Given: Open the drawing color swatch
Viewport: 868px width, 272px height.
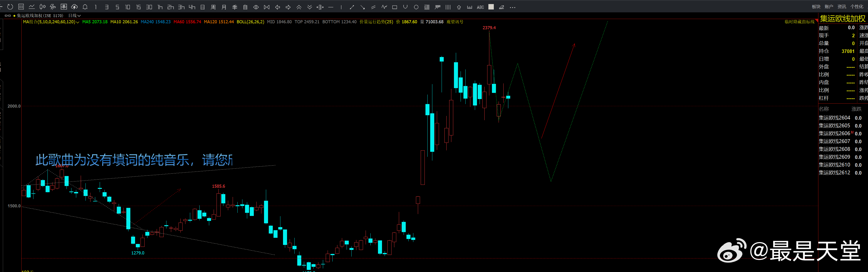Looking at the screenshot, I should click(x=491, y=7).
